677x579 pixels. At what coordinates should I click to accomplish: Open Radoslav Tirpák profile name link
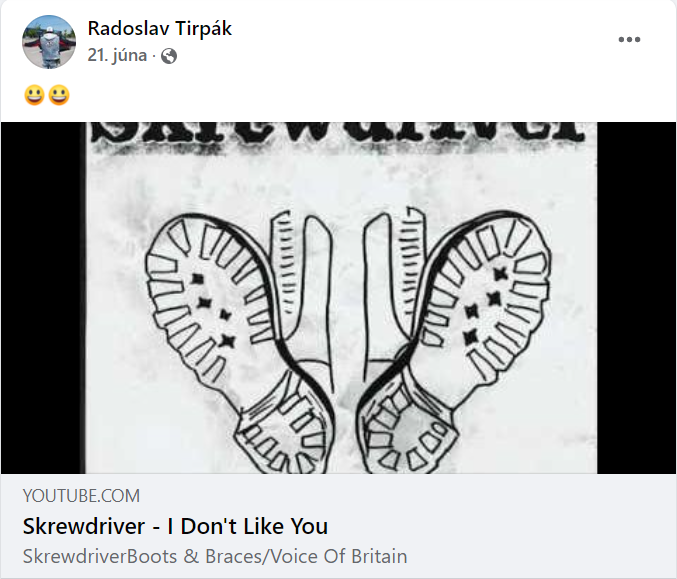pos(160,28)
